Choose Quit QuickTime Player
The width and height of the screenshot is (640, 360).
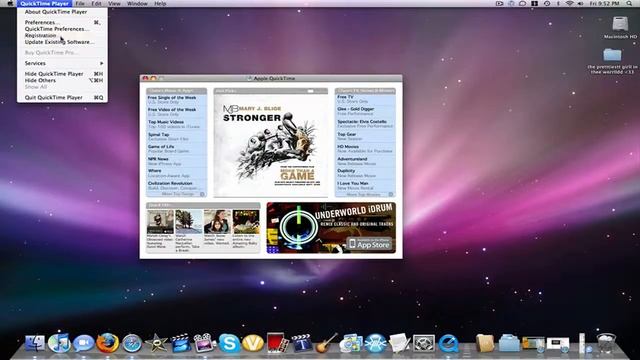tap(62, 98)
